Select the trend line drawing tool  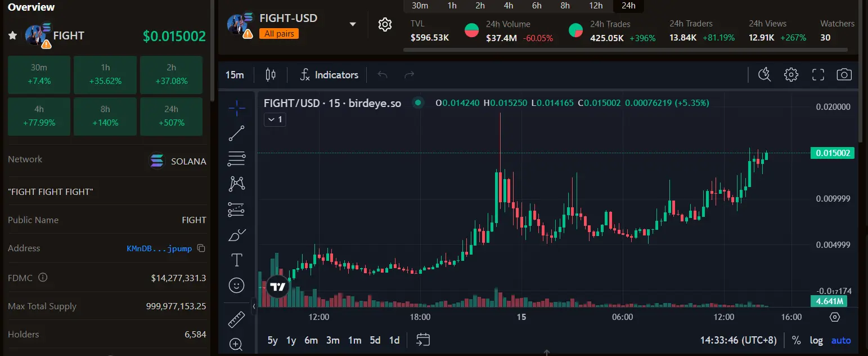pos(236,133)
